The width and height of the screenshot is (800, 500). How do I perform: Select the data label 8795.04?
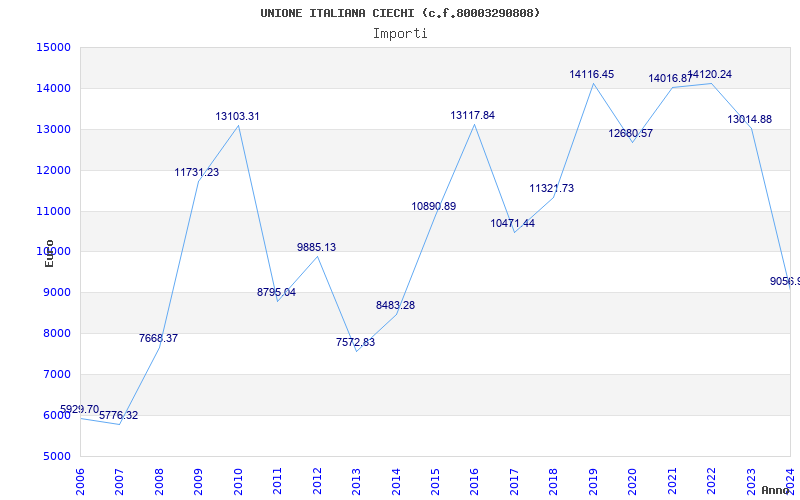(x=277, y=292)
